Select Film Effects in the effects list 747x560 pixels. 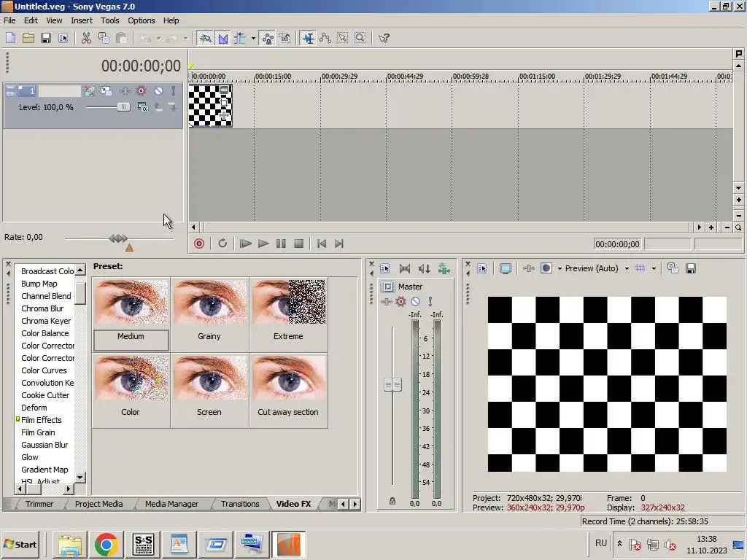click(42, 420)
